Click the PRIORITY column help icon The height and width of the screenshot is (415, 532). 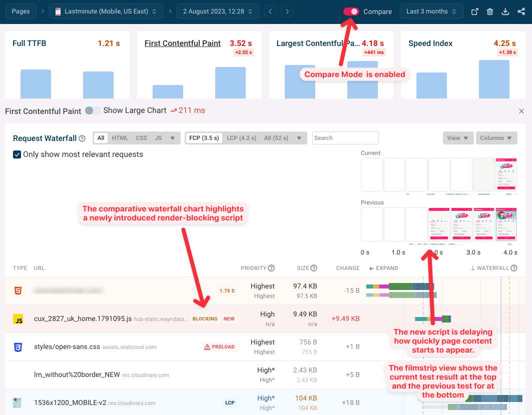pyautogui.click(x=271, y=268)
